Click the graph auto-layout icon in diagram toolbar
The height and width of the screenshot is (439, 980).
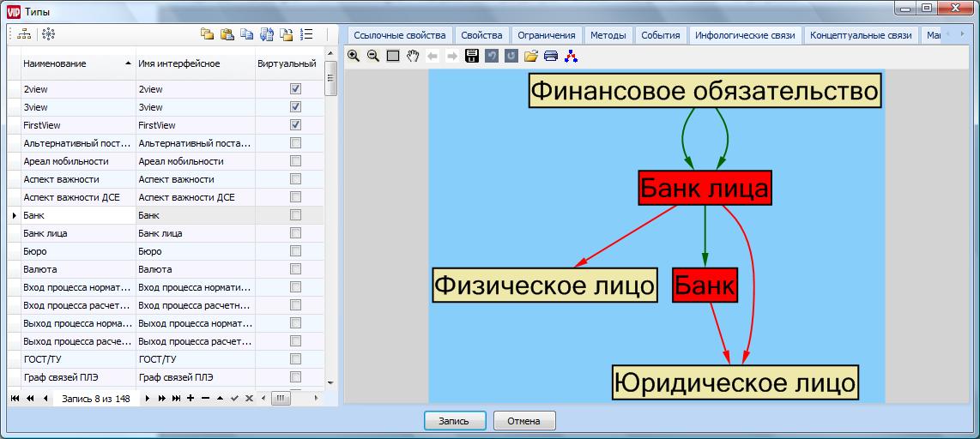pos(572,57)
